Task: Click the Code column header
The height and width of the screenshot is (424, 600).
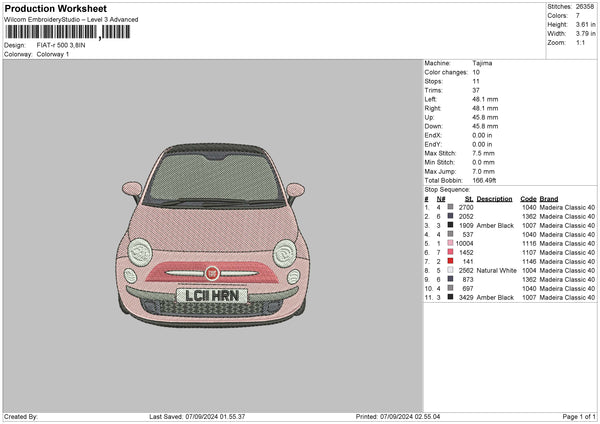Action: click(528, 197)
